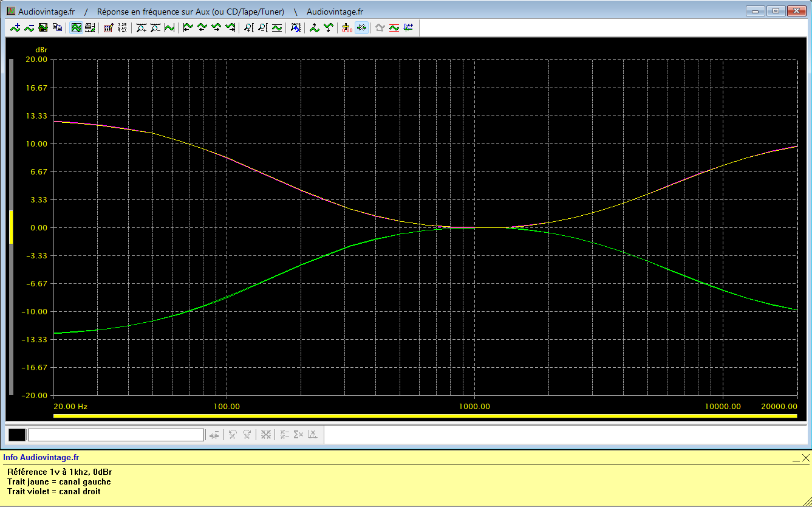Click the remove curve icon with minus sign
Viewport: 812px width, 507px height.
pyautogui.click(x=29, y=27)
